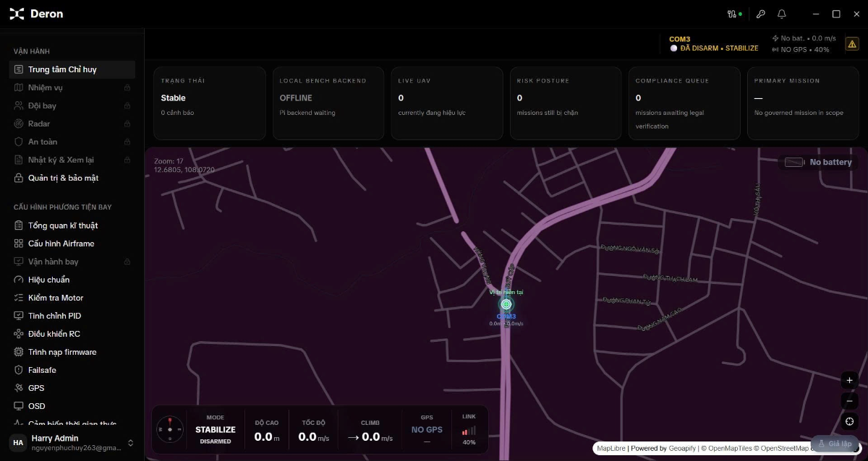Click Quản trị & bảo mật lock icon
Viewport: 868px width, 461px height.
click(20, 178)
